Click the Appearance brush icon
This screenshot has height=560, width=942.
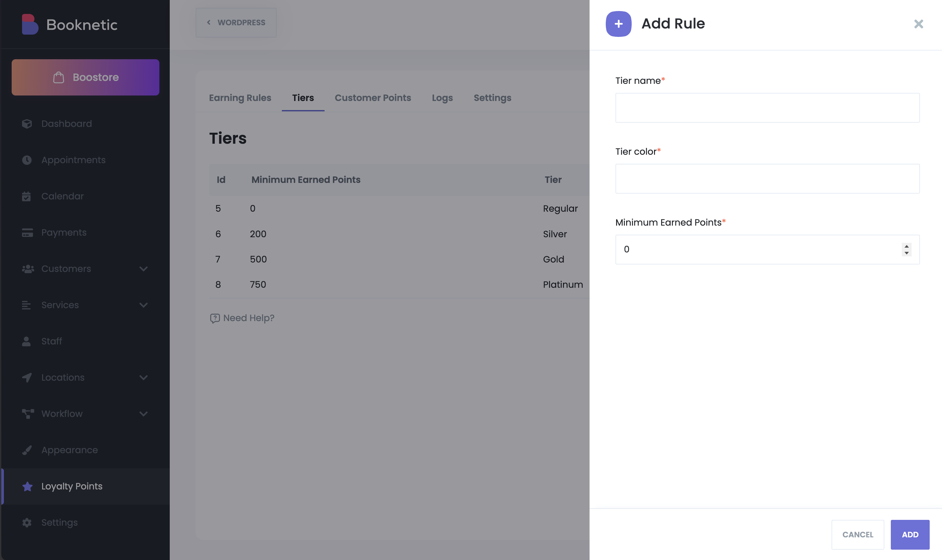[27, 450]
